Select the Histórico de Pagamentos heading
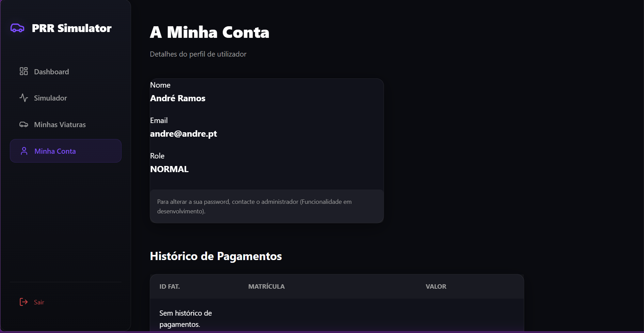 215,256
